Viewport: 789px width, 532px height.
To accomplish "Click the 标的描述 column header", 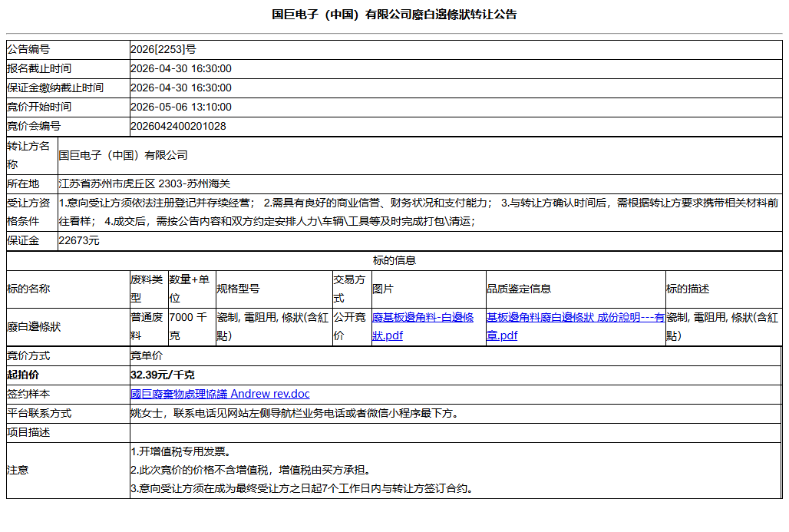I will coord(688,289).
